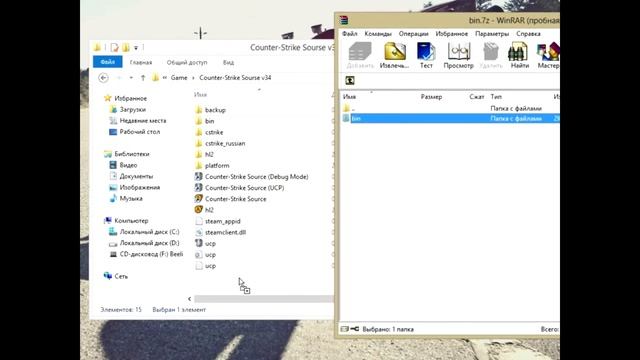Screen dimensions: 640x360
Task: Click the Удалить (Delete) icon in WinRAR
Action: click(x=491, y=56)
